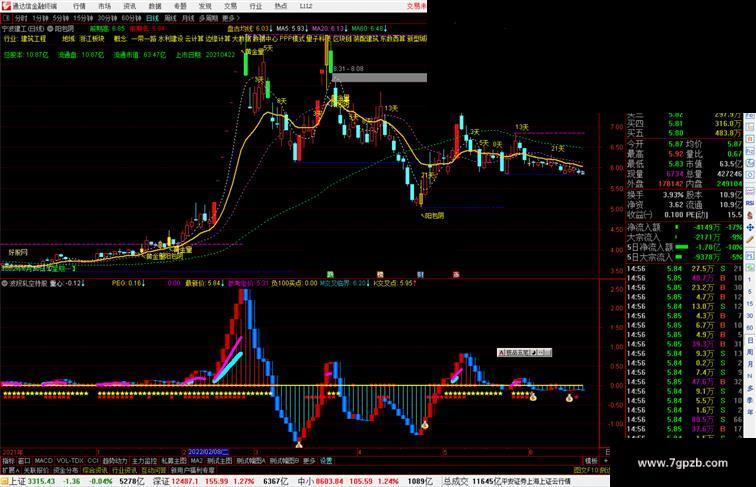
Task: Select the 1-minute sidebar shortcut
Action: pyautogui.click(x=750, y=280)
